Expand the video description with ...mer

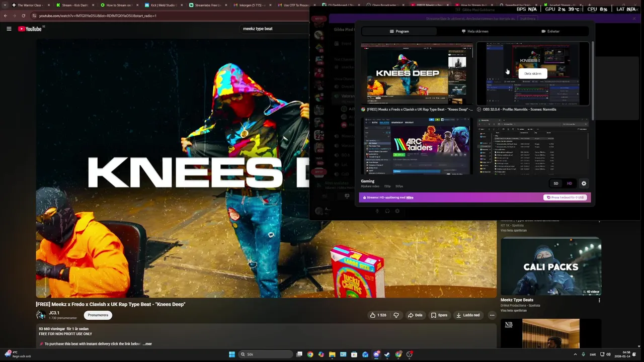pyautogui.click(x=147, y=344)
